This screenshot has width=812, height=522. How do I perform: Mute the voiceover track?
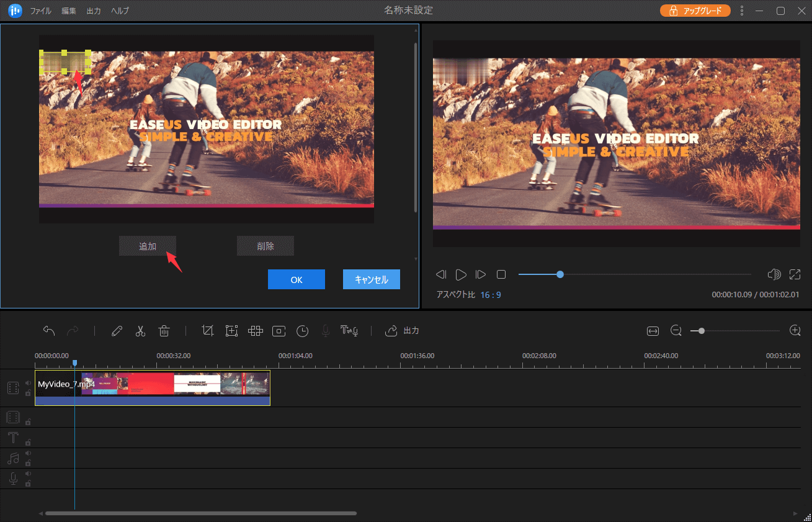[28, 474]
